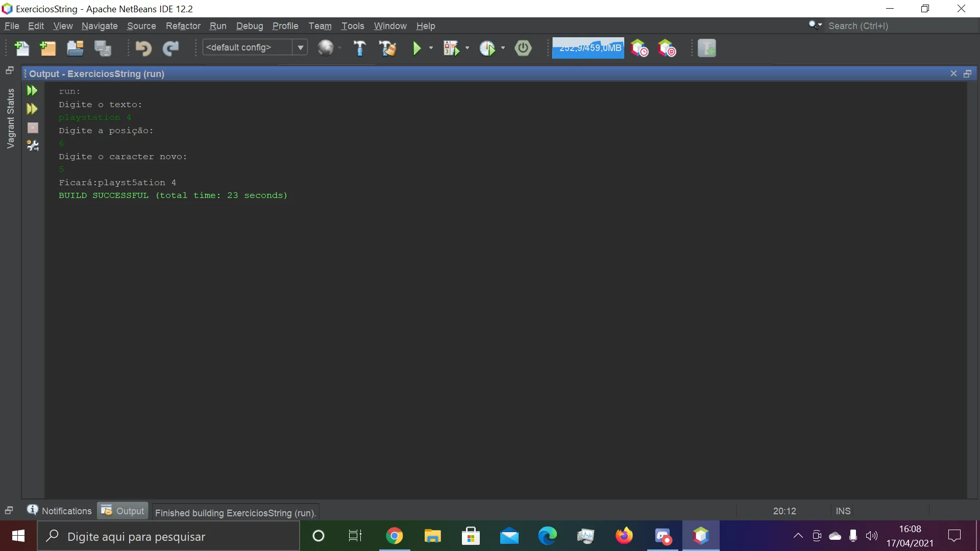The width and height of the screenshot is (980, 551).
Task: Open the Tools menu
Action: point(352,26)
